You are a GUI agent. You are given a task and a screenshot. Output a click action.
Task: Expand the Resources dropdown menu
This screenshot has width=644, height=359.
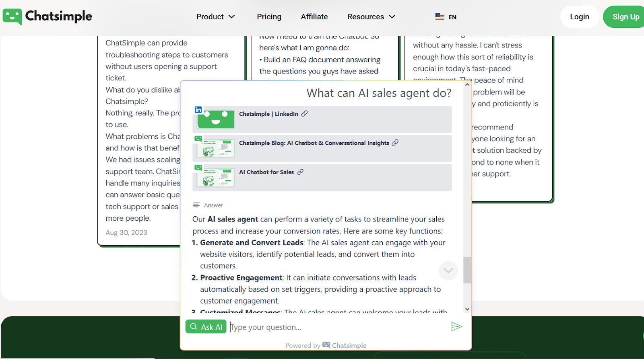pyautogui.click(x=371, y=17)
